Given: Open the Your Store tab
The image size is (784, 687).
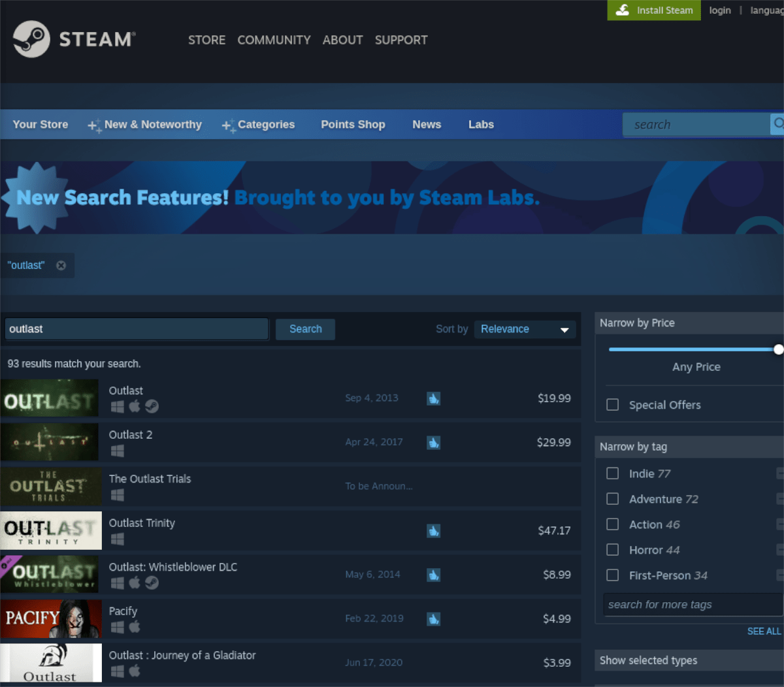Looking at the screenshot, I should point(41,124).
